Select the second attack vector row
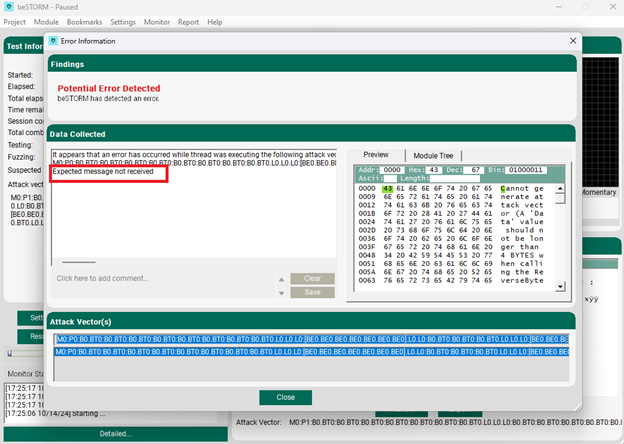Image resolution: width=624 pixels, height=444 pixels. click(312, 352)
